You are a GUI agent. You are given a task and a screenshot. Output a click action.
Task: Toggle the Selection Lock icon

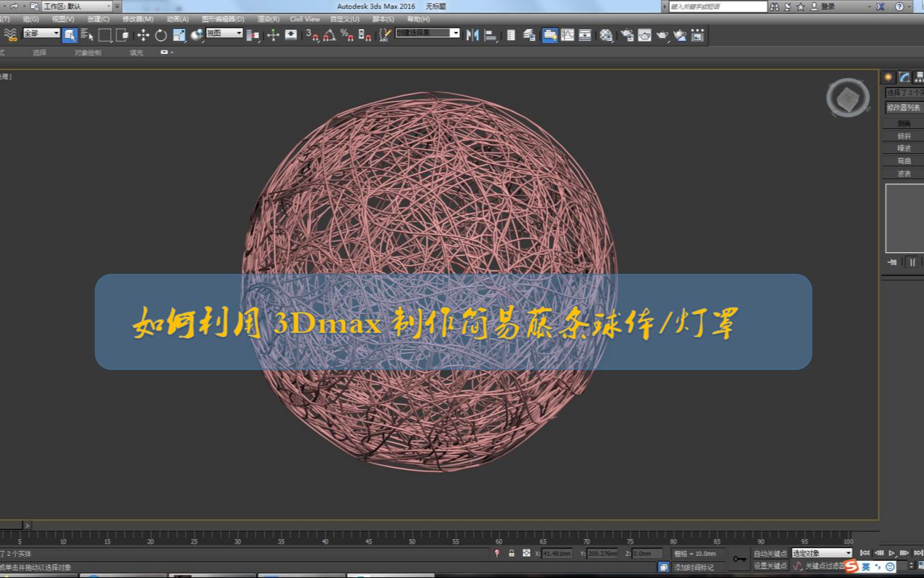point(511,553)
